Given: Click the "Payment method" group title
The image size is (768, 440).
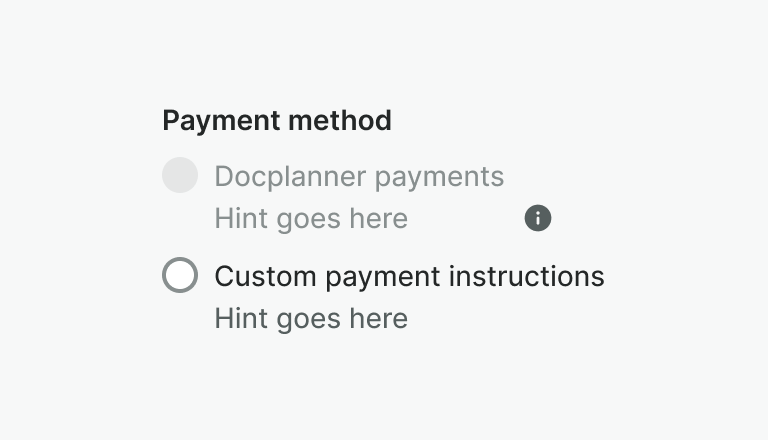Looking at the screenshot, I should click(x=277, y=121).
